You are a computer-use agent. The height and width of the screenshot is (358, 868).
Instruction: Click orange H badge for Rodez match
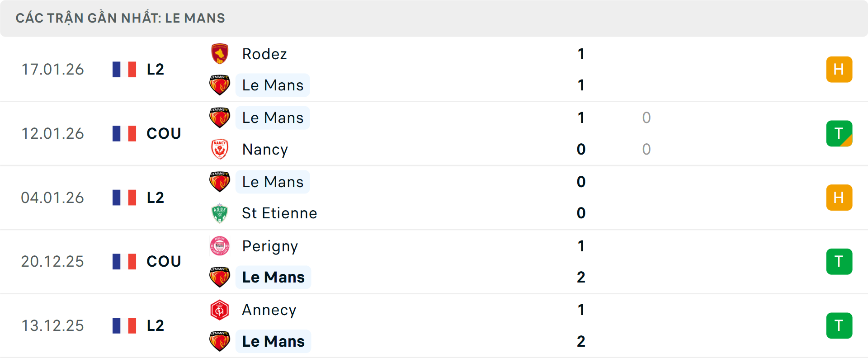[839, 69]
